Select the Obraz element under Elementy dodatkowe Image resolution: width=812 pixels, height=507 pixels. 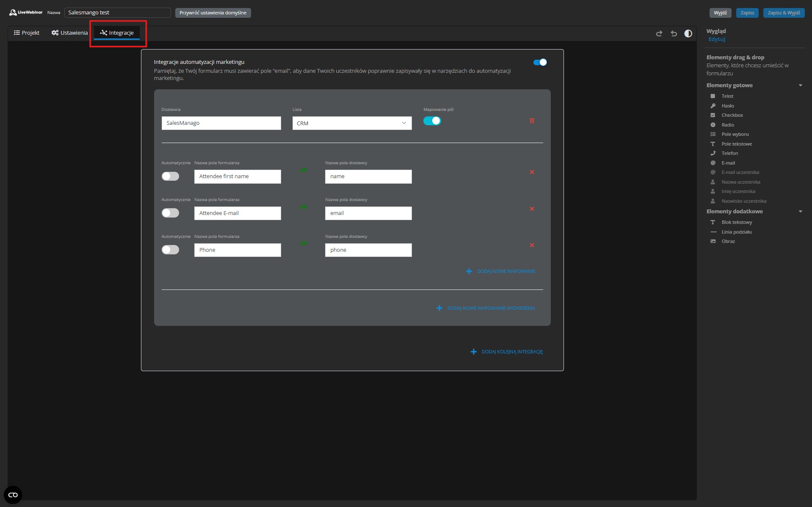point(728,241)
